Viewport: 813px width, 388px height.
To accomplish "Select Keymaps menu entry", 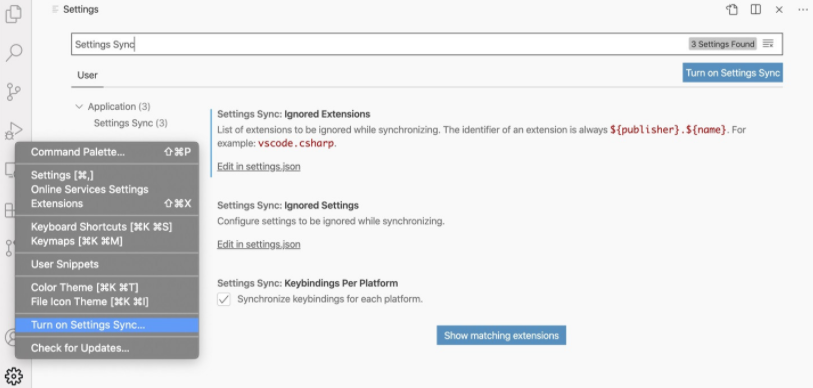I will point(107,241).
